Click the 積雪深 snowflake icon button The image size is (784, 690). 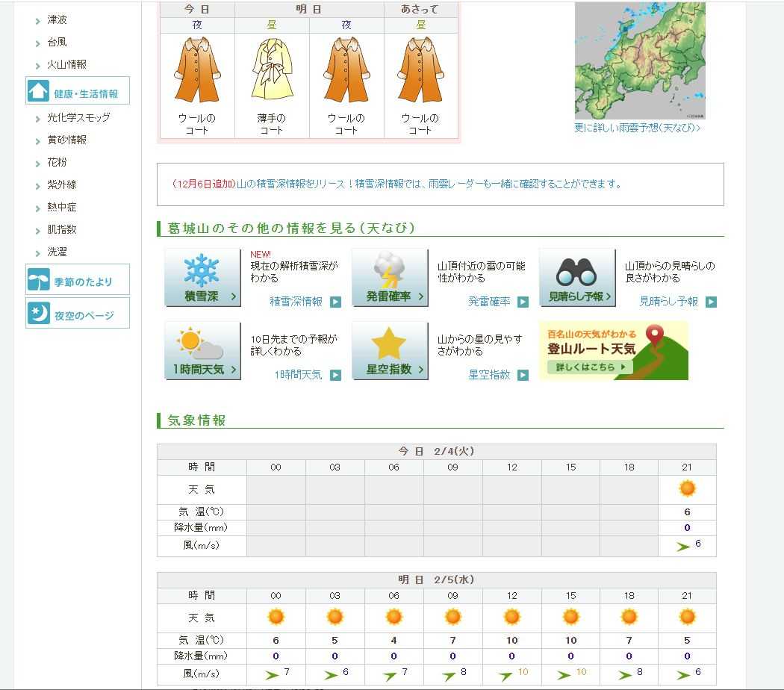pyautogui.click(x=202, y=277)
